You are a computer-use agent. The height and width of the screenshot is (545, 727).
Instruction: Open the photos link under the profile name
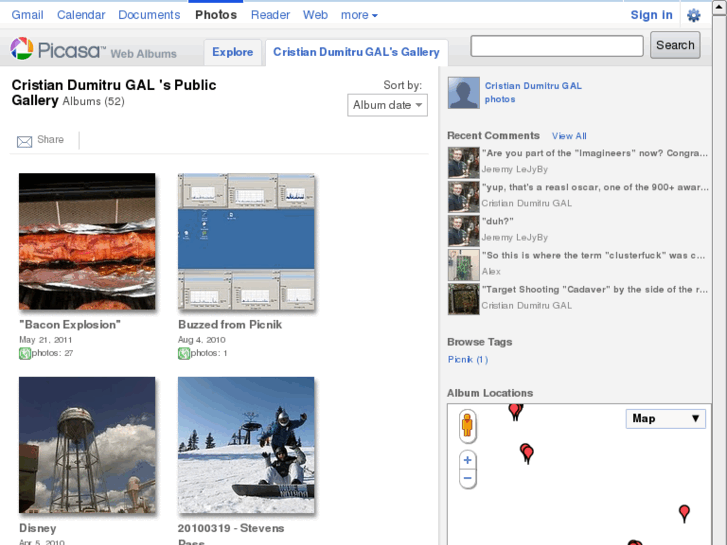(500, 99)
